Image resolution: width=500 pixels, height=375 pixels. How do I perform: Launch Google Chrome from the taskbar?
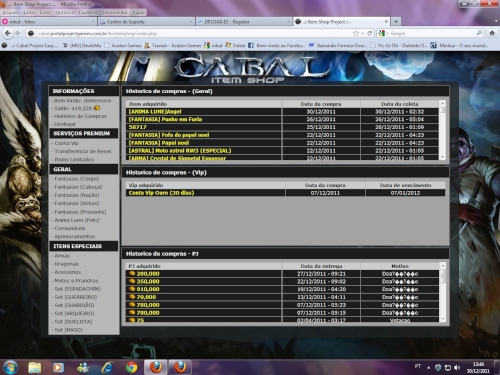[132, 367]
